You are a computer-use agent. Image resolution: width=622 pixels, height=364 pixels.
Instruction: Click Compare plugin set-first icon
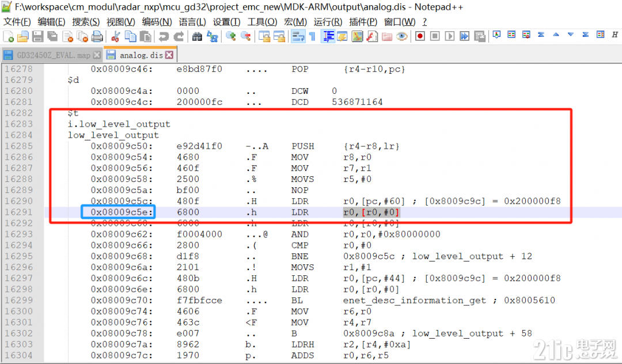pos(496,35)
